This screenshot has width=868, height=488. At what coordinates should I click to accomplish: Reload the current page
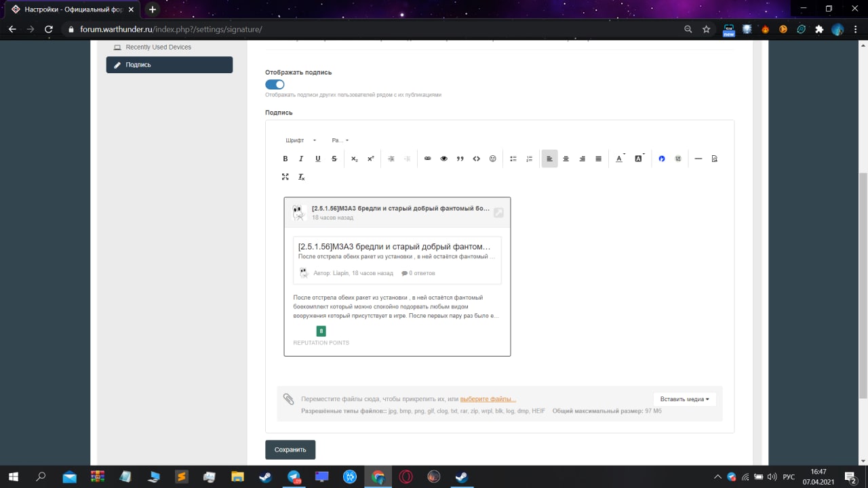point(48,29)
